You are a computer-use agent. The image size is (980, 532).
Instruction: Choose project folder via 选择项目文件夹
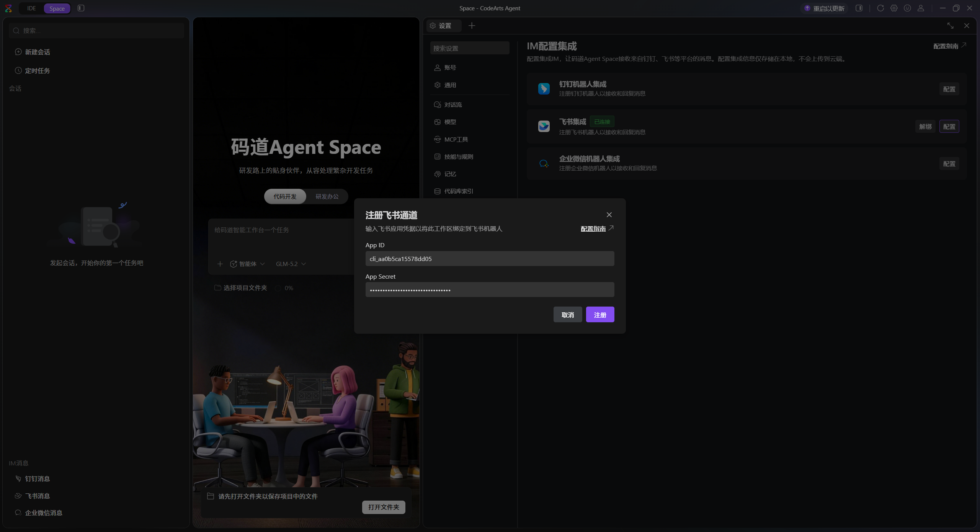coord(241,288)
